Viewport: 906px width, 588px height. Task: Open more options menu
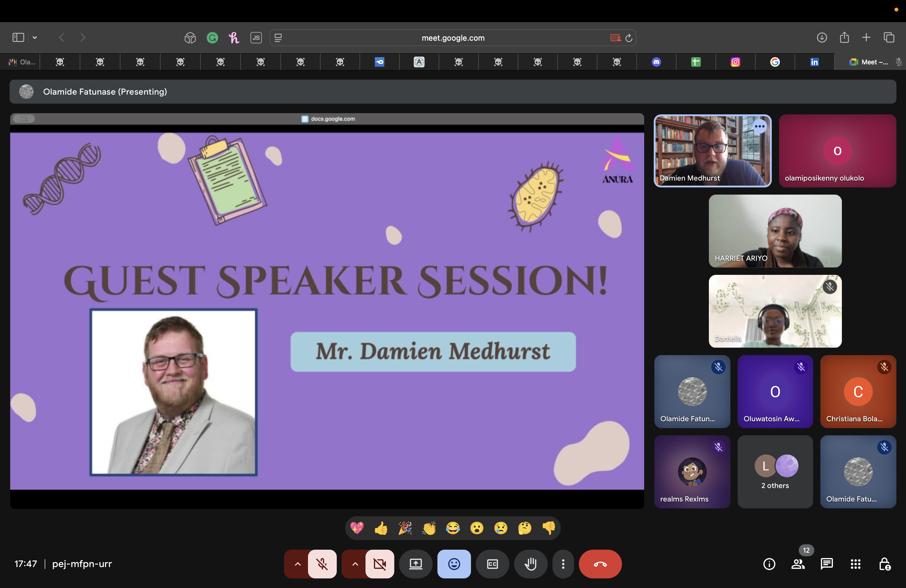[563, 564]
